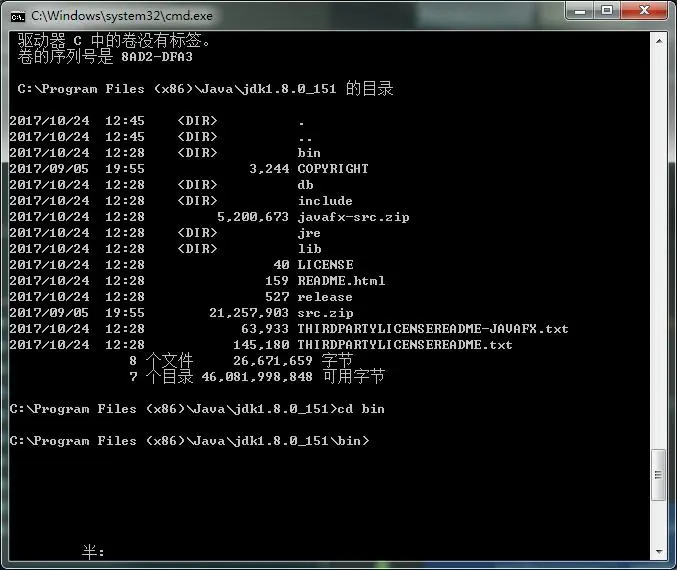Image resolution: width=677 pixels, height=570 pixels.
Task: Click the file size 63,933
Action: click(x=265, y=329)
